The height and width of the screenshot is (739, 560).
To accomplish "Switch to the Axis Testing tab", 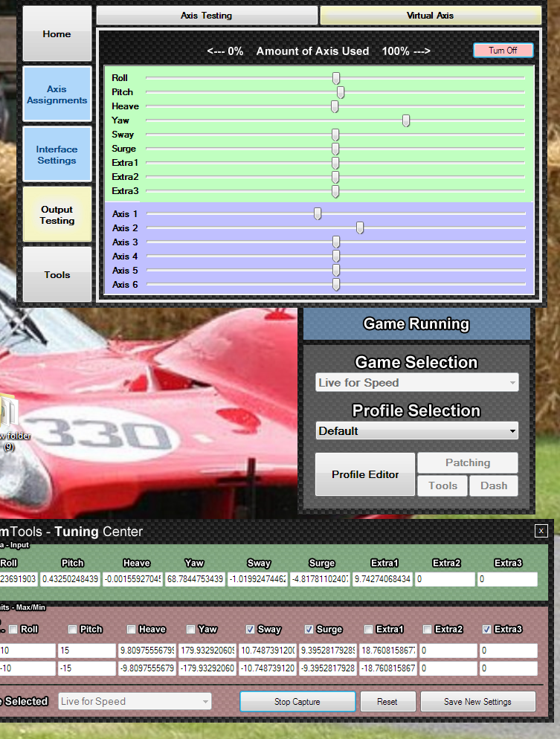I will (207, 16).
